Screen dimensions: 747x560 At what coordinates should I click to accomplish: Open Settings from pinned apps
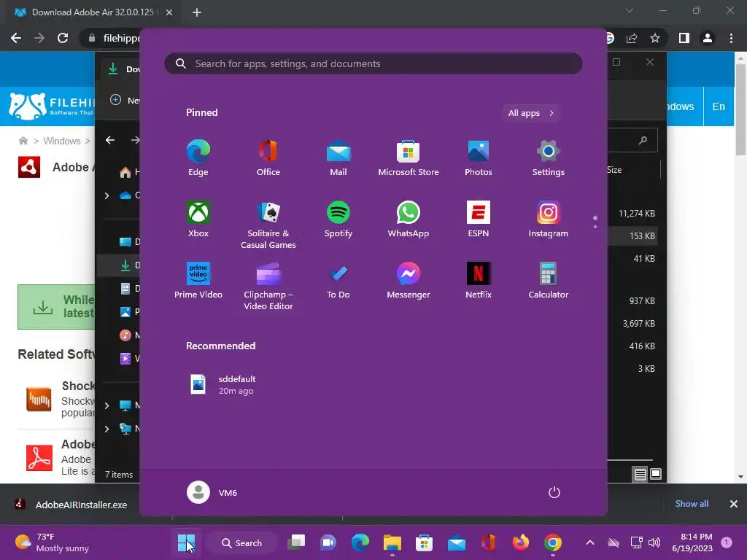tap(549, 158)
